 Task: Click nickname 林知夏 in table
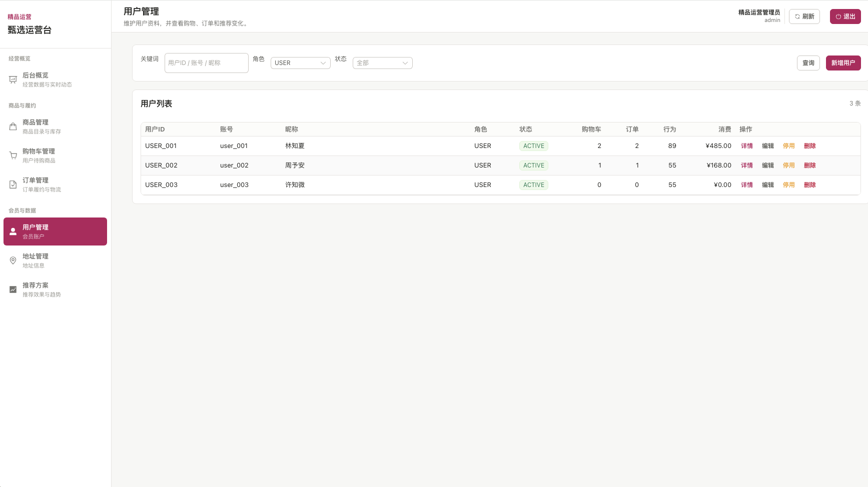(295, 146)
